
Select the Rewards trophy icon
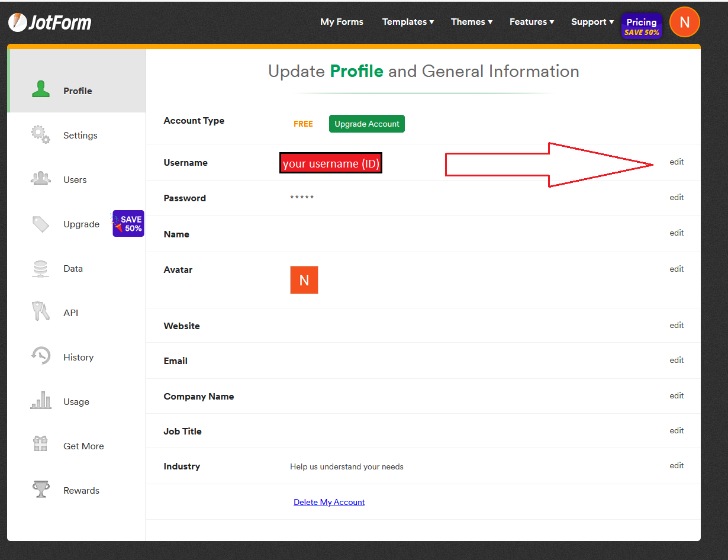(40, 489)
